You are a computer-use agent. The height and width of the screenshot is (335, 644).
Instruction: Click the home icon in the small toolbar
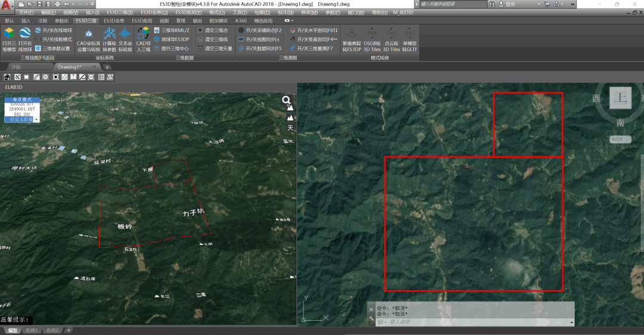[7, 77]
